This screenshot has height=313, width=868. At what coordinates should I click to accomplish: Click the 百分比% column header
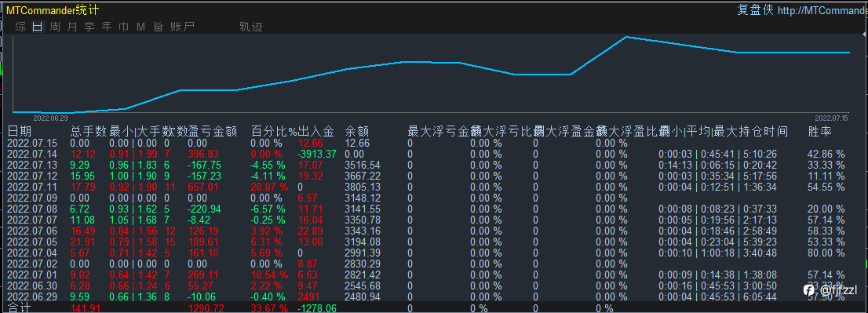[274, 132]
